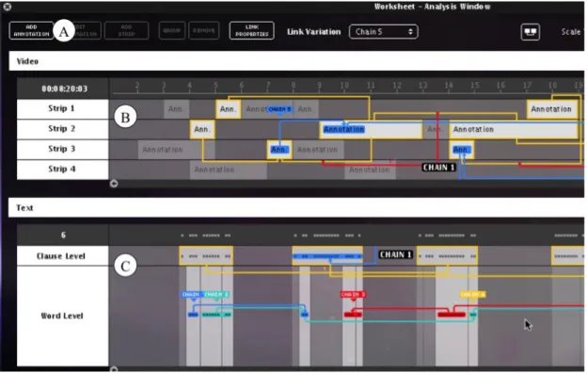Select the yellow-outlined Ann. on Strip 2
588x373 pixels.
point(202,130)
